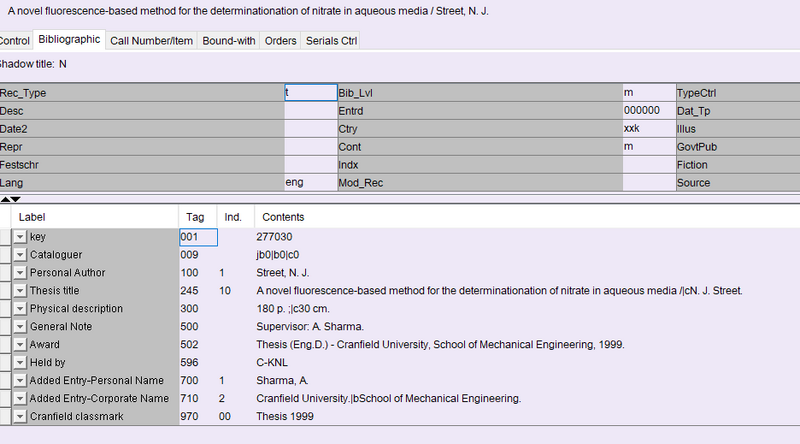
Task: Click Personal Author contents Street, N. J.
Action: (x=283, y=273)
